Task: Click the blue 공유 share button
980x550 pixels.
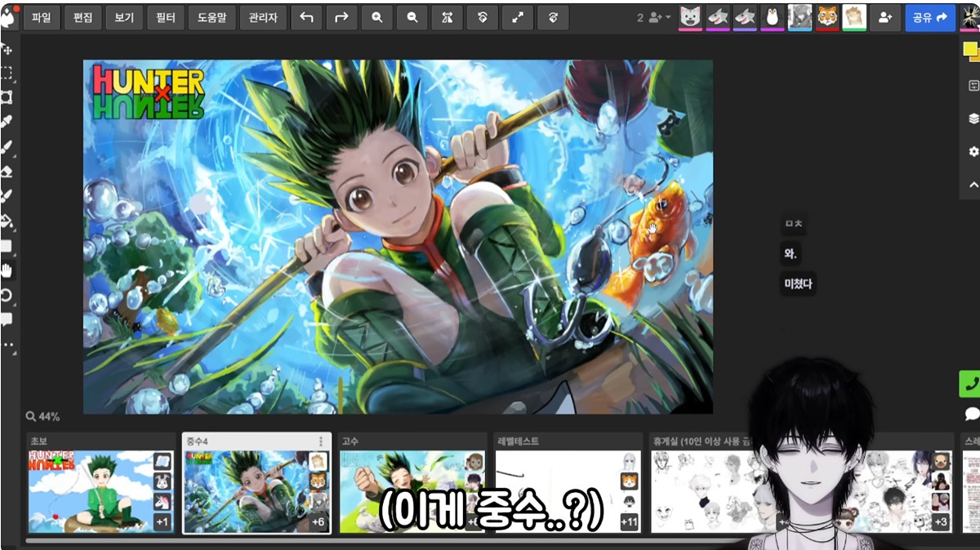Action: (x=929, y=17)
